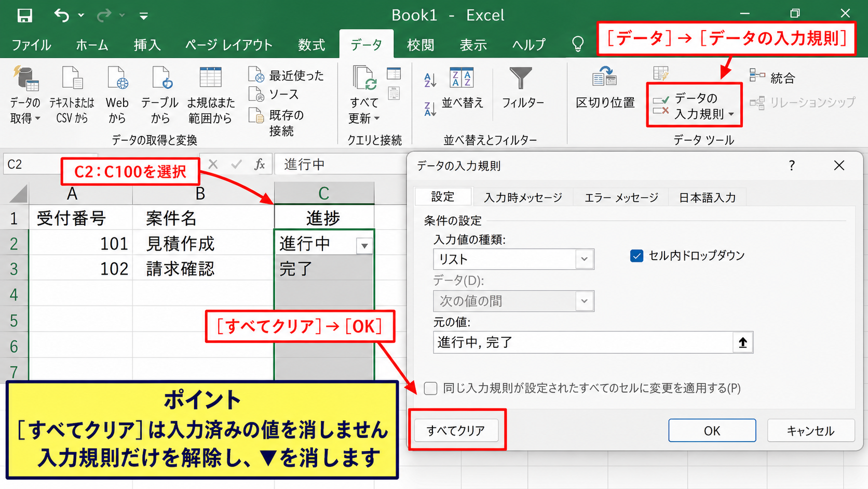868x489 pixels.
Task: Open the データの取得 menu
Action: 25,95
